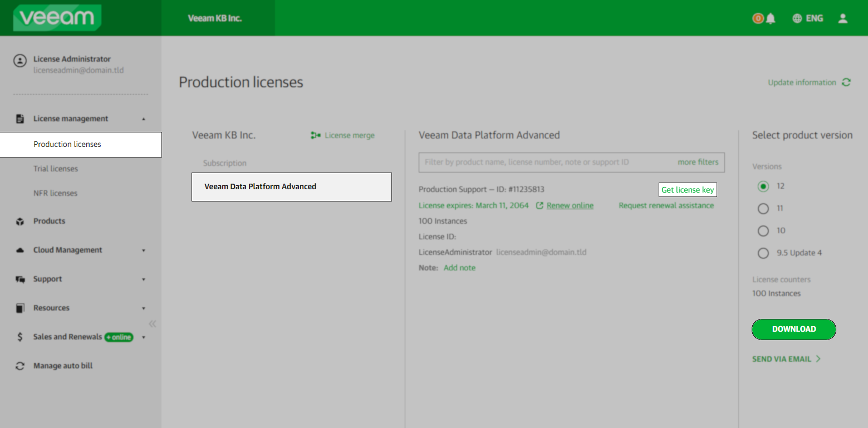Select product version 11

pyautogui.click(x=763, y=208)
